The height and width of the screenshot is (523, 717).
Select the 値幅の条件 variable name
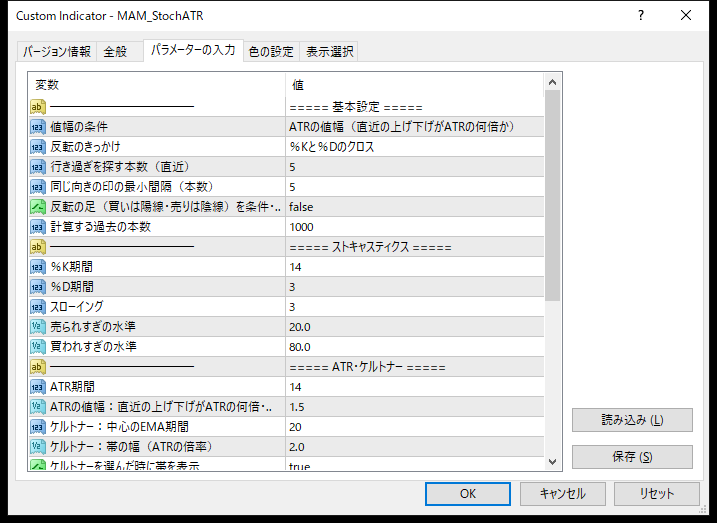coord(79,127)
